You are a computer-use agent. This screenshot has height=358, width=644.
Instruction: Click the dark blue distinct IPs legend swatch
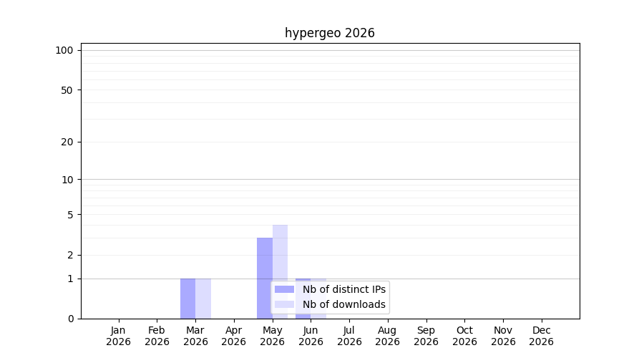click(x=284, y=289)
